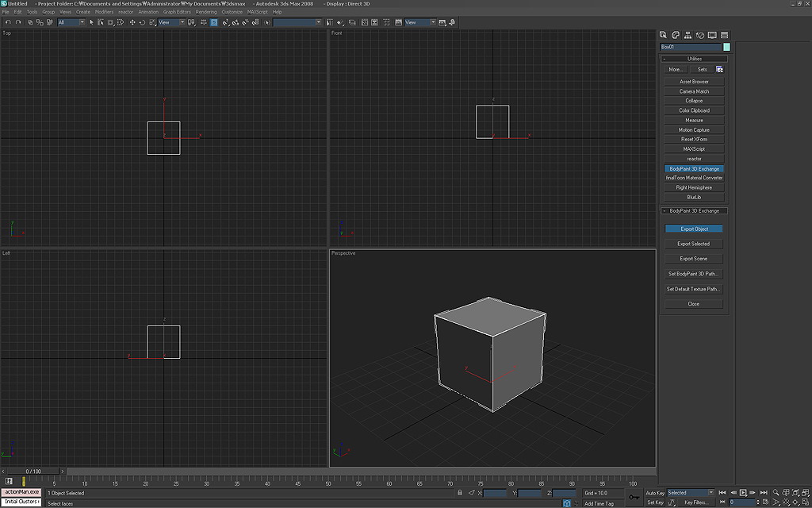The height and width of the screenshot is (508, 812).
Task: Click the Unlink Selection icon
Action: point(40,22)
